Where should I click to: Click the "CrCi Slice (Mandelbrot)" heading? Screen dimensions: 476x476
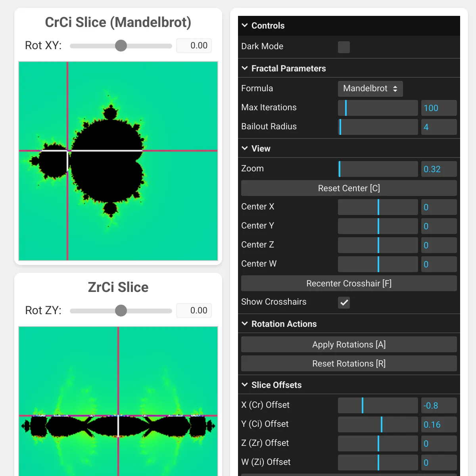click(x=118, y=22)
